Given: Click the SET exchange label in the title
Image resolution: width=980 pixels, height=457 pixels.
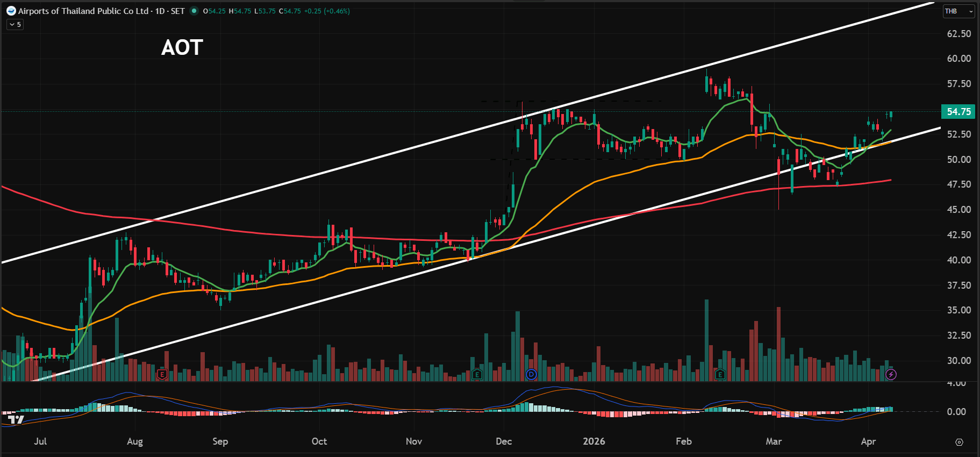Looking at the screenshot, I should pyautogui.click(x=177, y=11).
